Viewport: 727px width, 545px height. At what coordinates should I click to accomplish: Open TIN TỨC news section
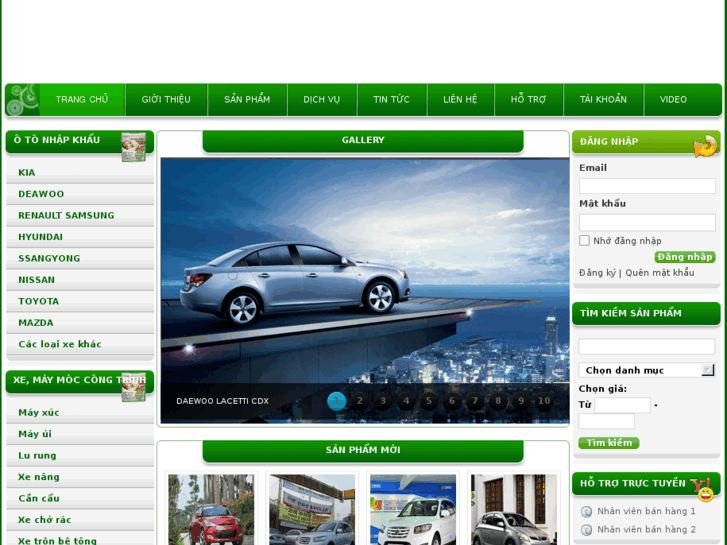tap(391, 99)
